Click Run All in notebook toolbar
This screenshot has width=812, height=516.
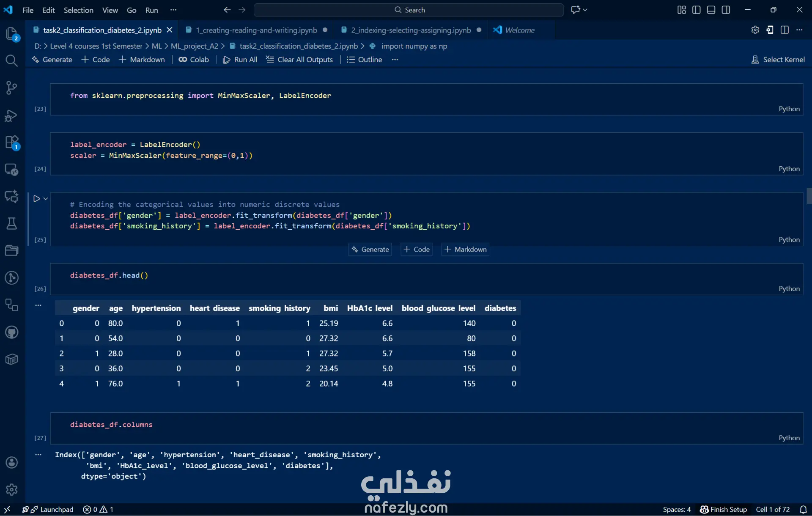240,60
